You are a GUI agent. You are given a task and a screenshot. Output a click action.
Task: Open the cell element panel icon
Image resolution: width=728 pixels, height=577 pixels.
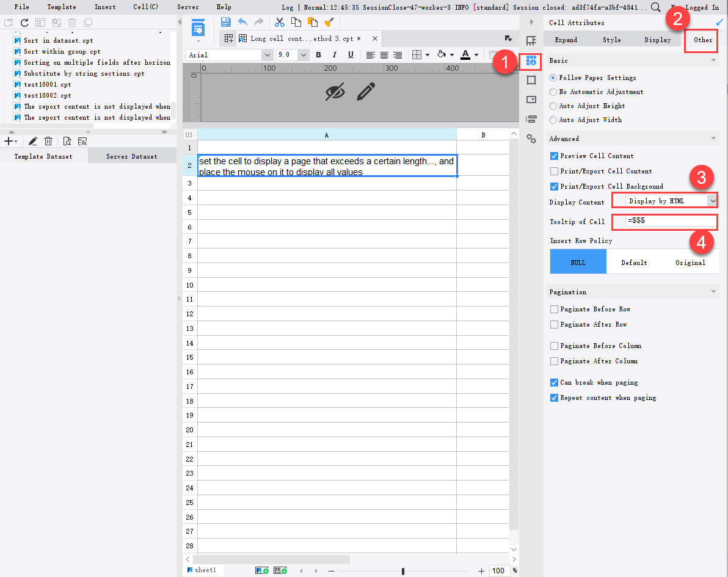pos(531,41)
